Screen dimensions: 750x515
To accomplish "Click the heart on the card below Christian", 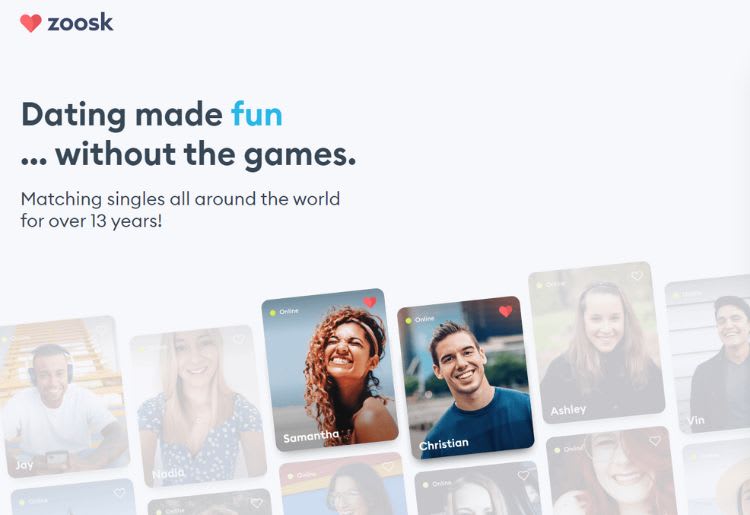I will coord(524,475).
